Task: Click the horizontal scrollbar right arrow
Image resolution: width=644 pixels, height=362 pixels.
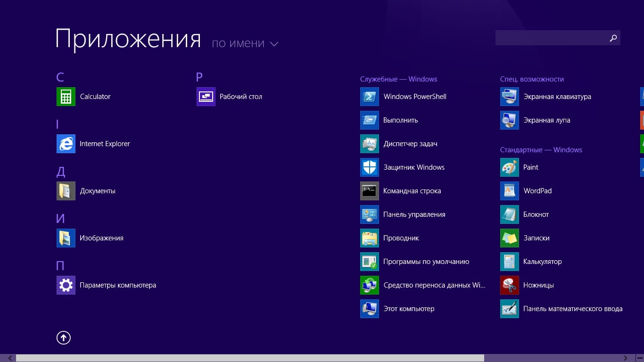Action: pyautogui.click(x=626, y=358)
